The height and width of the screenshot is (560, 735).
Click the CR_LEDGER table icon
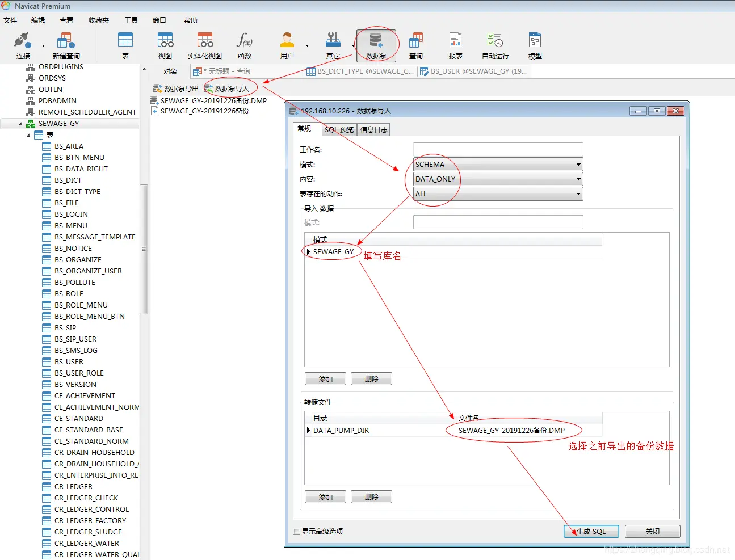pos(47,487)
